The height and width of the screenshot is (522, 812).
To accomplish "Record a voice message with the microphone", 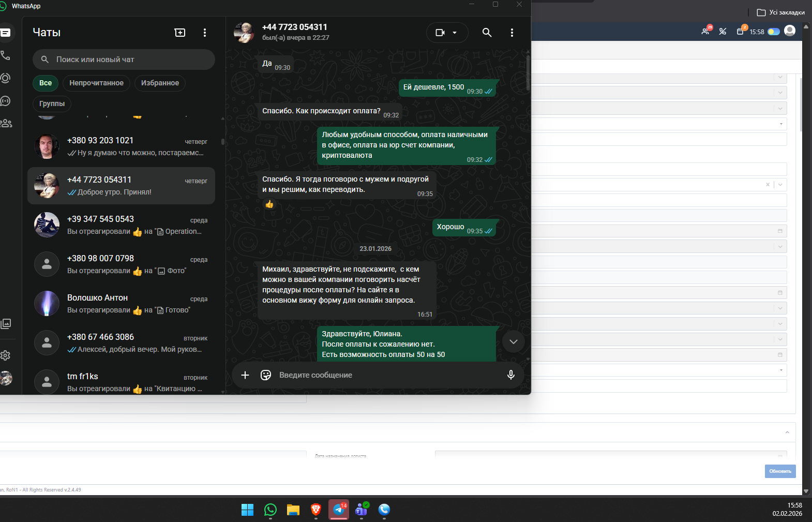I will tap(511, 375).
